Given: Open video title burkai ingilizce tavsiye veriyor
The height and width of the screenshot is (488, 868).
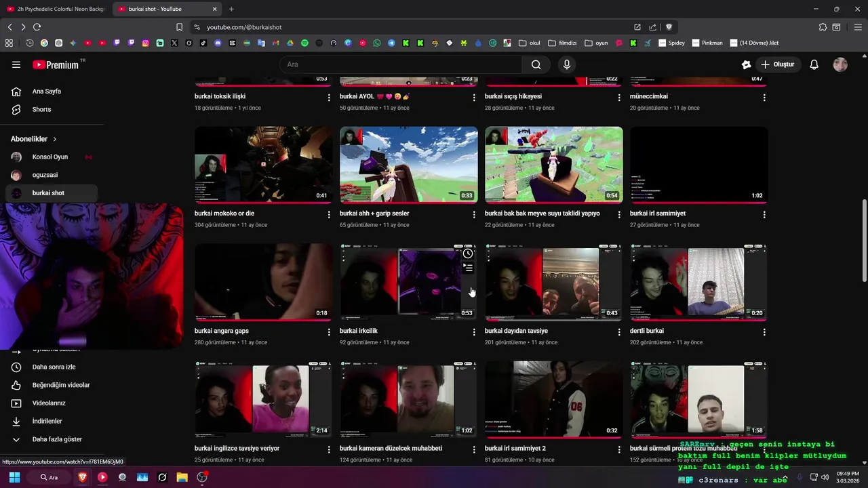Looking at the screenshot, I should (237, 448).
